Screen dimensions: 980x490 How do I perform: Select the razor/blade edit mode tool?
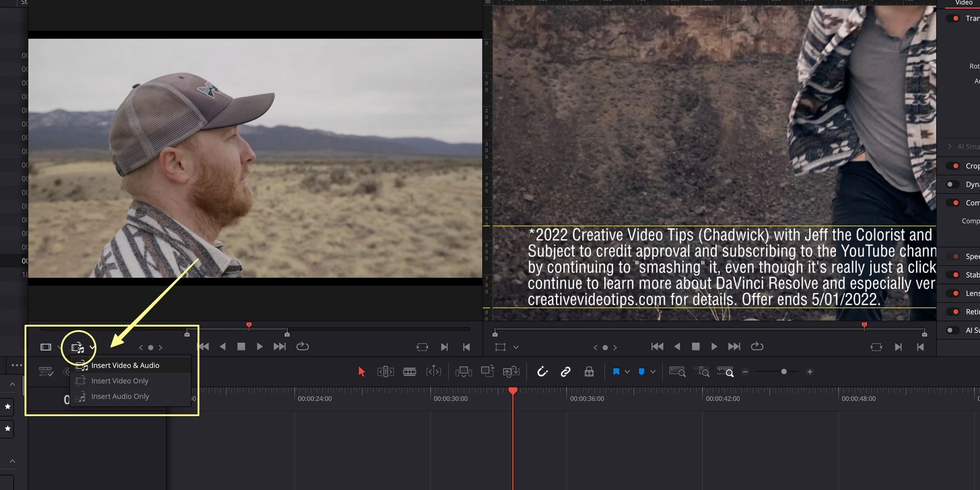[410, 371]
